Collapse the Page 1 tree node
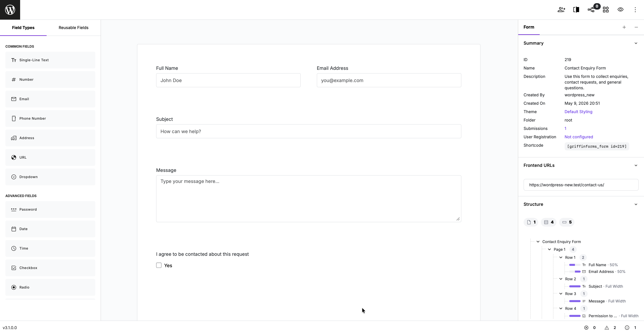 pos(550,249)
